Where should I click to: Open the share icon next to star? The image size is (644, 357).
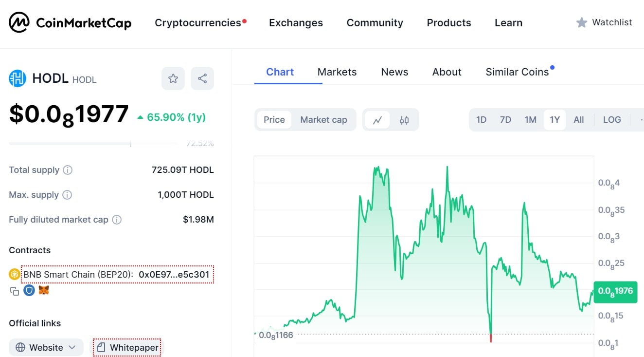[x=202, y=78]
